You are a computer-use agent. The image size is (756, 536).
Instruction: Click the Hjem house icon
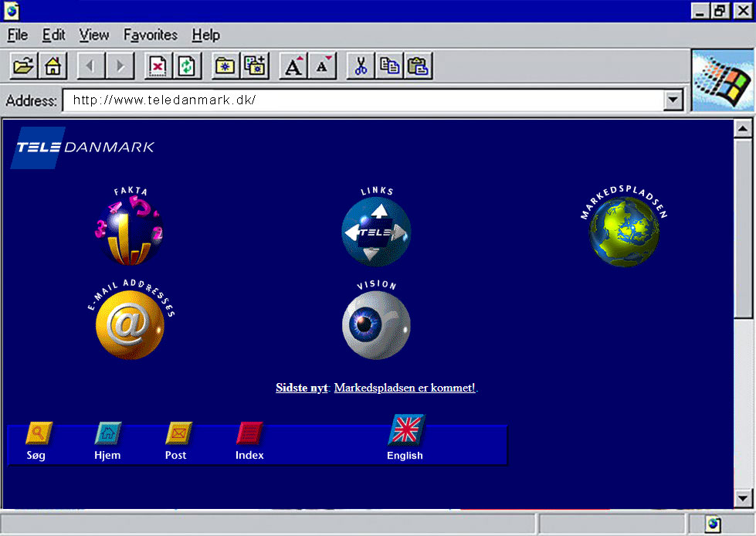tap(108, 433)
